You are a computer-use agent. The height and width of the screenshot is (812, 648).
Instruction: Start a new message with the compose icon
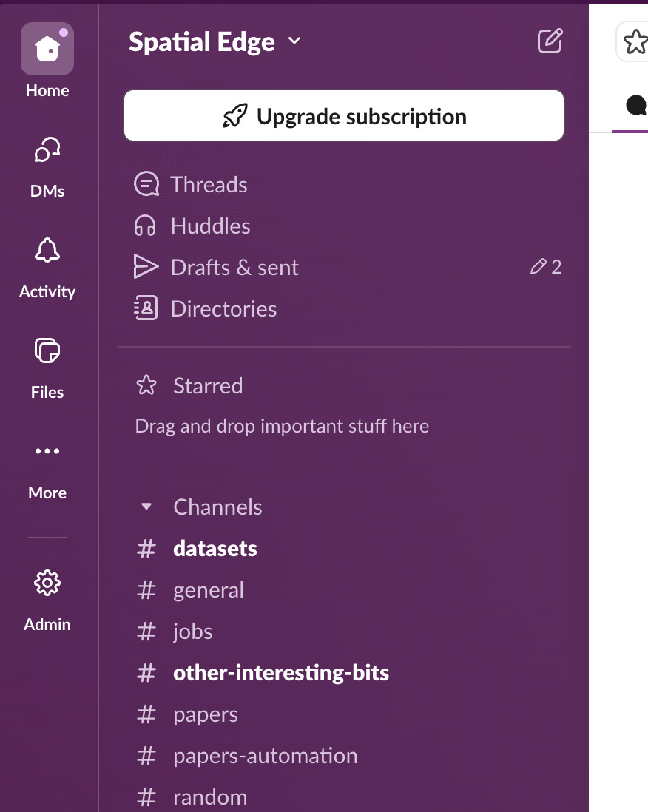coord(550,42)
